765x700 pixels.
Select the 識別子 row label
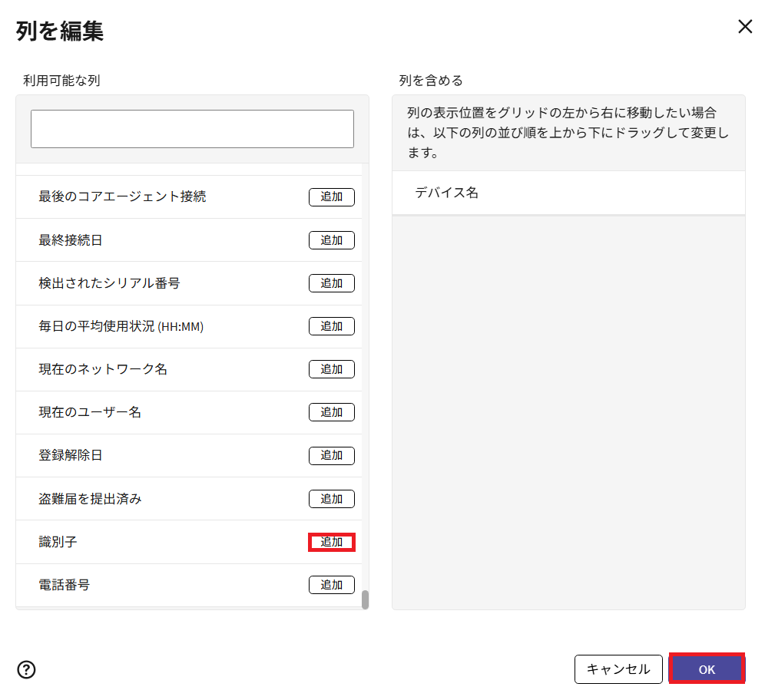[x=58, y=542]
